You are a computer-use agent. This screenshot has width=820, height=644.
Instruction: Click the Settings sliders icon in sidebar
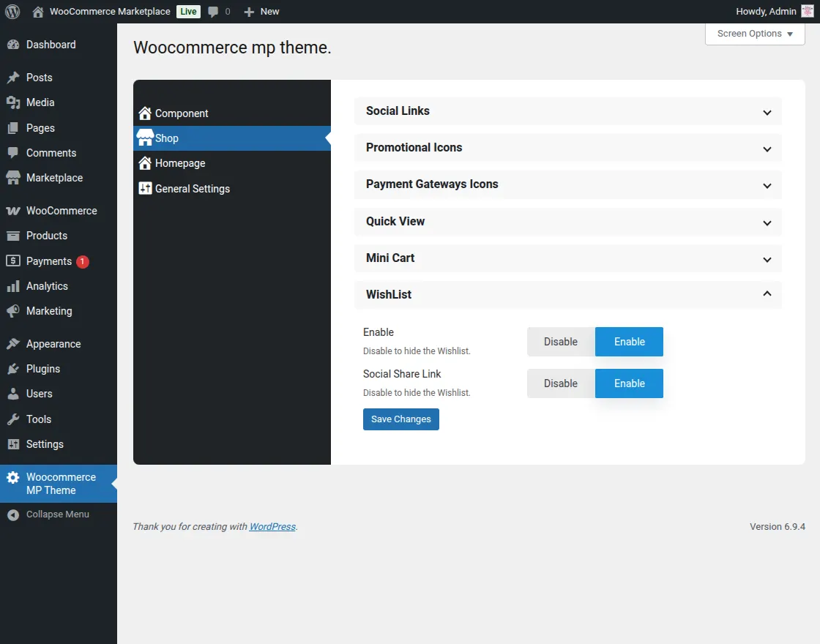(13, 444)
